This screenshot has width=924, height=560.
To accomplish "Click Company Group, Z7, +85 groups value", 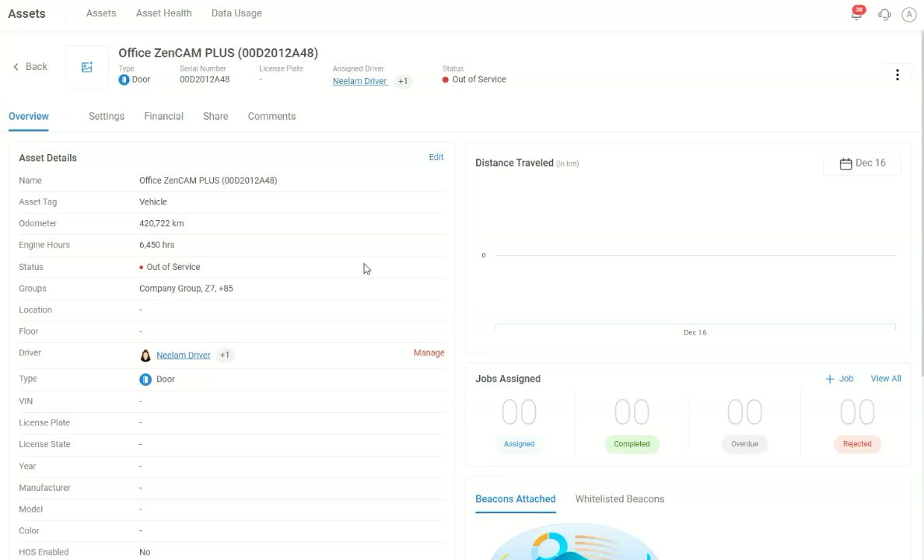I will point(186,289).
